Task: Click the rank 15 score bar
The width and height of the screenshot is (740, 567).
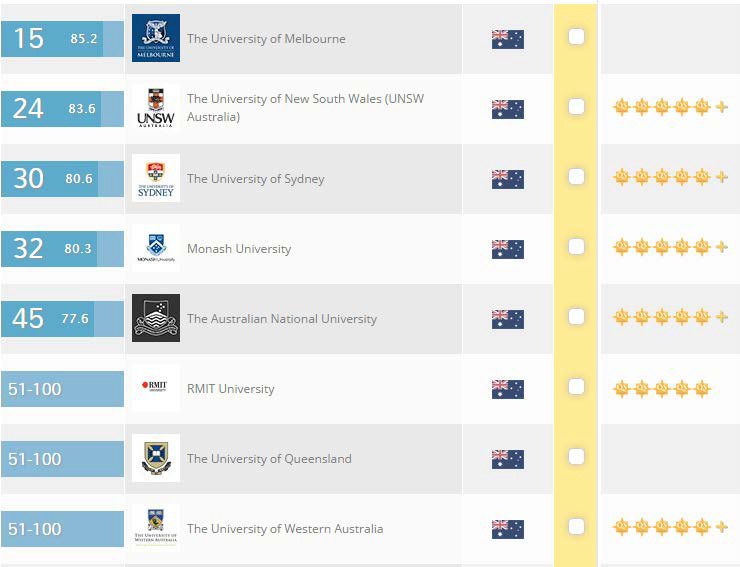Action: coord(62,39)
